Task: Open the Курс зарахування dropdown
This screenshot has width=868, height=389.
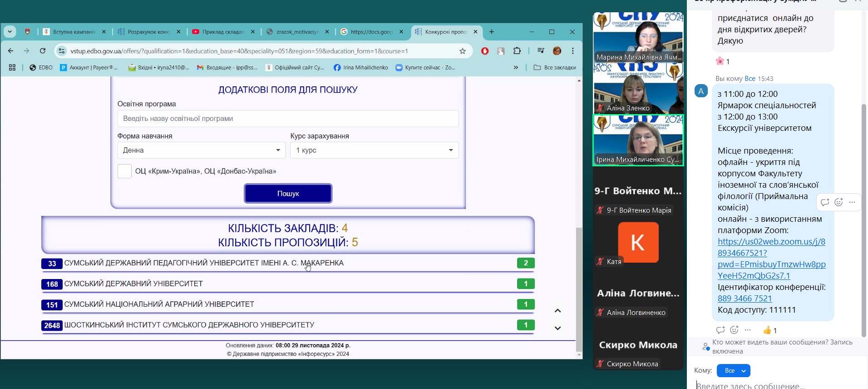Action: coord(374,150)
